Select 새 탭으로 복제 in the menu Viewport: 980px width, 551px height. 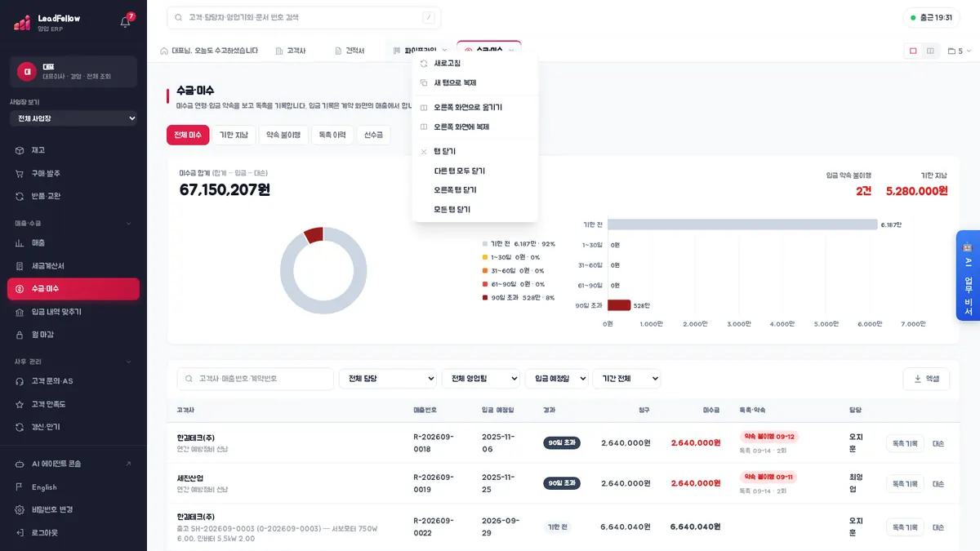click(x=475, y=82)
